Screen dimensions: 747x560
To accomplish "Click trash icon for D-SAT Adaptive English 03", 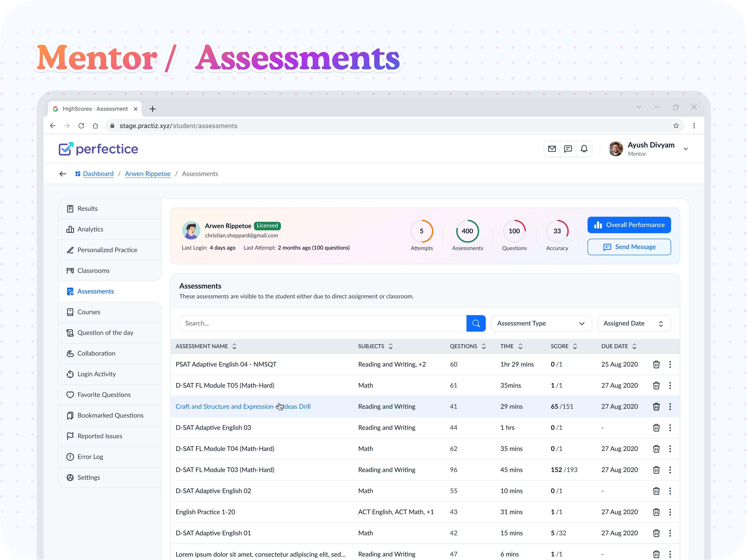I will point(656,428).
